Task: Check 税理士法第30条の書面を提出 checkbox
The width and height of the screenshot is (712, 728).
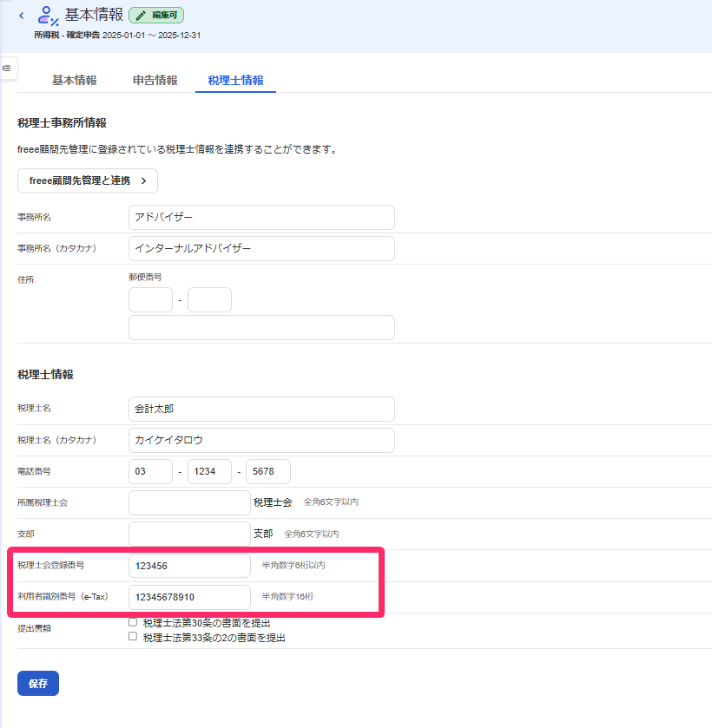Action: pyautogui.click(x=133, y=622)
